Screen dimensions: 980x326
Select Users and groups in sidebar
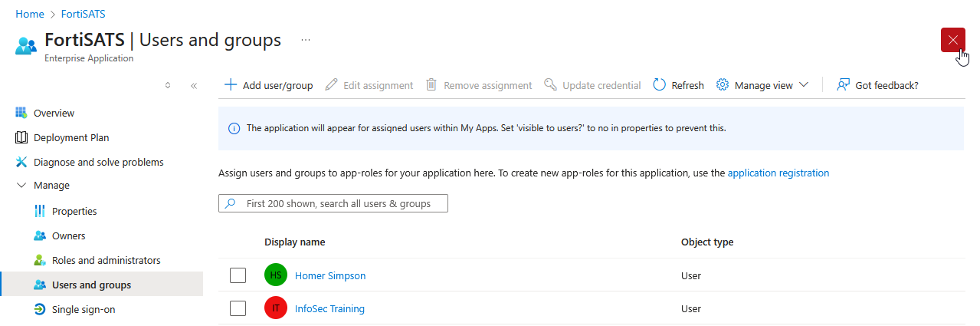(101, 285)
